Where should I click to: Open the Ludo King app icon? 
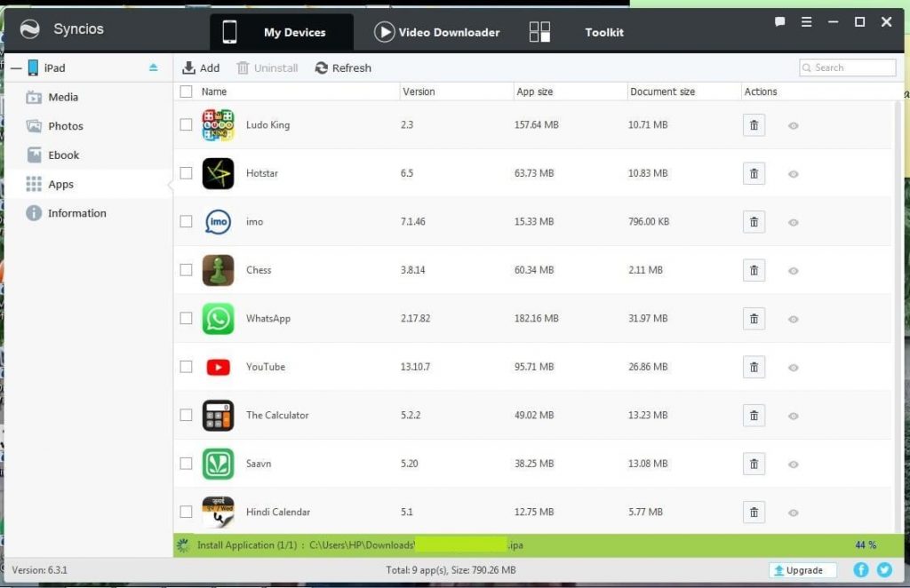218,125
